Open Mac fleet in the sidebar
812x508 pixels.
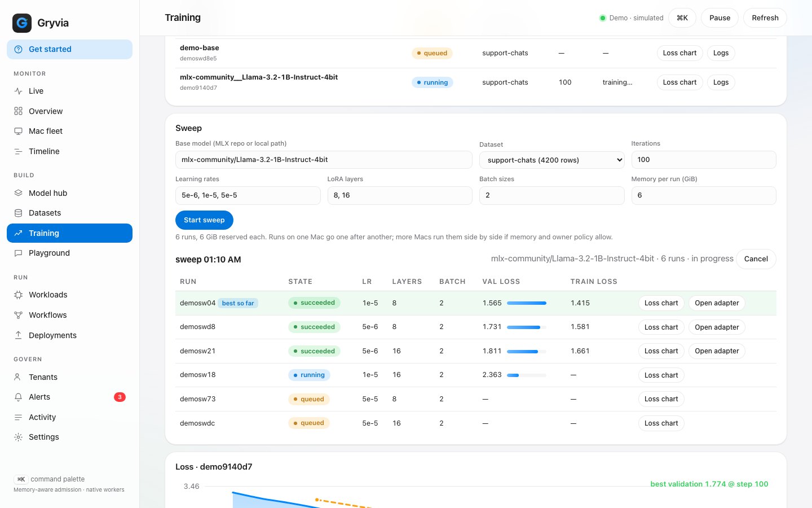(x=69, y=131)
